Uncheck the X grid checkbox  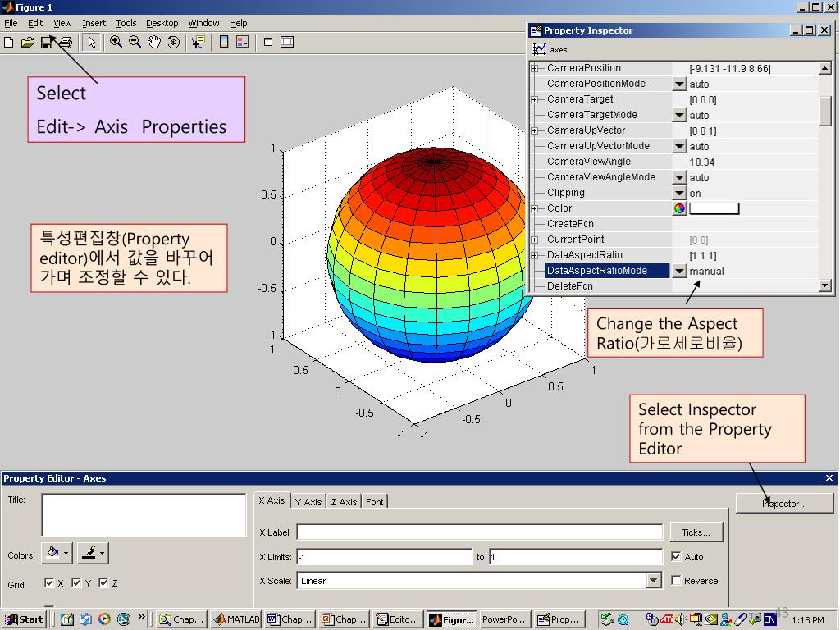[x=50, y=583]
